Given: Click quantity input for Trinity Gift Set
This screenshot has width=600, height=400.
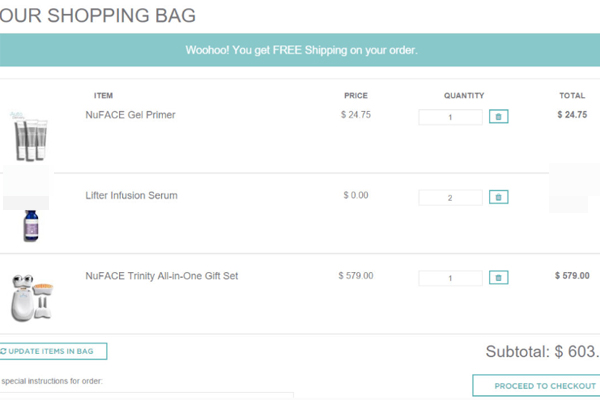Looking at the screenshot, I should [x=450, y=278].
